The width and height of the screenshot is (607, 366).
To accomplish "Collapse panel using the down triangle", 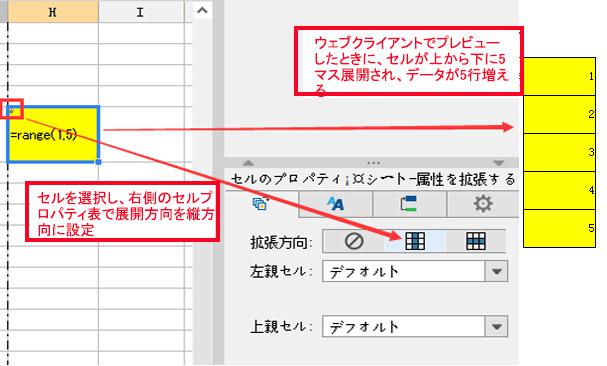I will tap(499, 163).
